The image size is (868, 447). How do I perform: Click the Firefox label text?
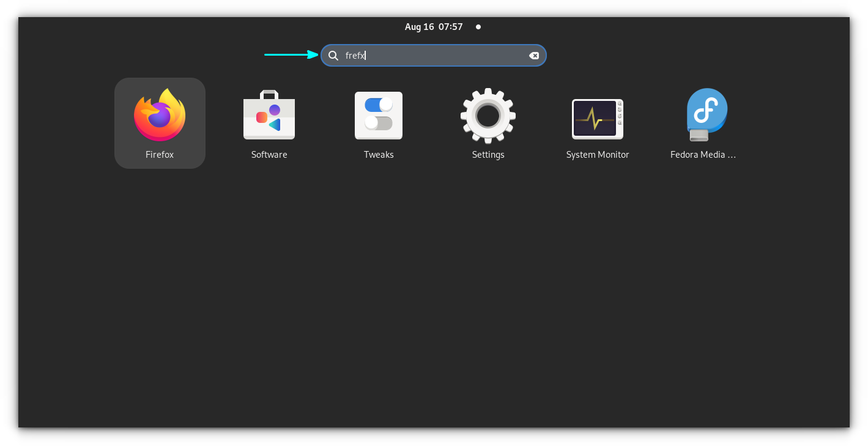pyautogui.click(x=160, y=154)
